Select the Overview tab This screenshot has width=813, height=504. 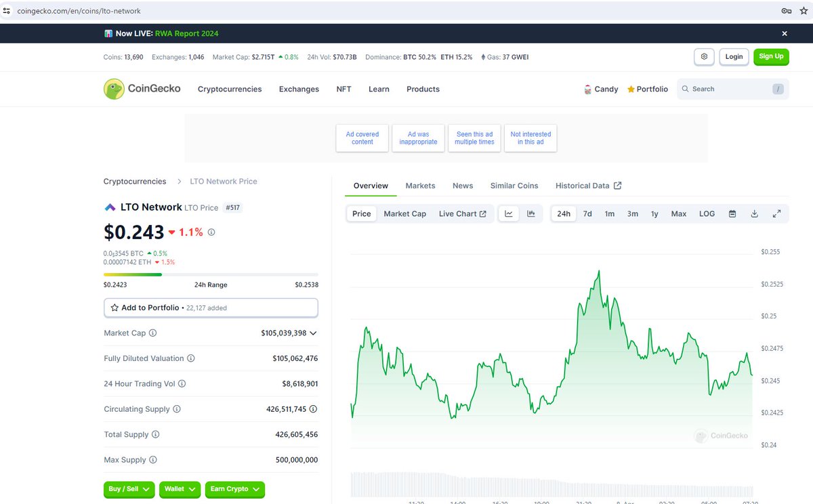click(x=371, y=186)
